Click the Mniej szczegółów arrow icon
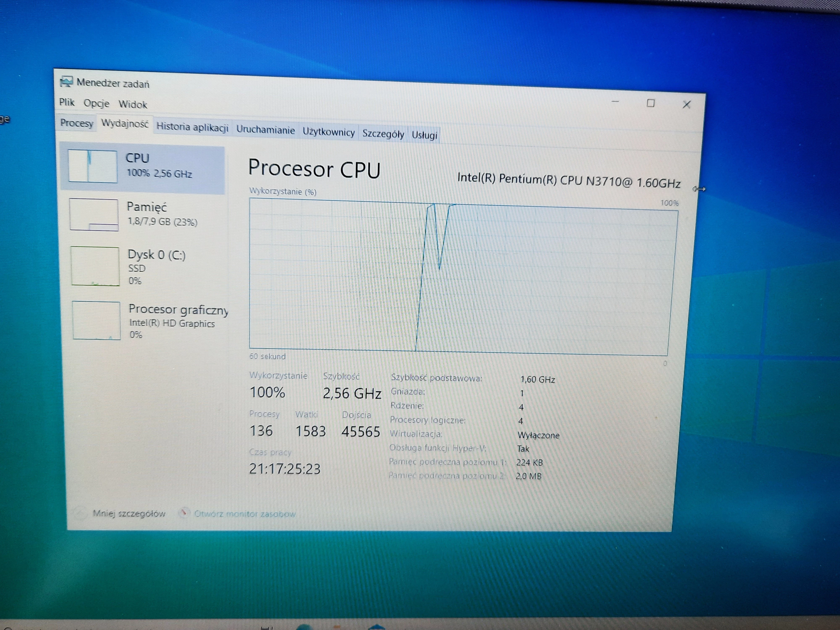This screenshot has width=840, height=630. point(80,513)
